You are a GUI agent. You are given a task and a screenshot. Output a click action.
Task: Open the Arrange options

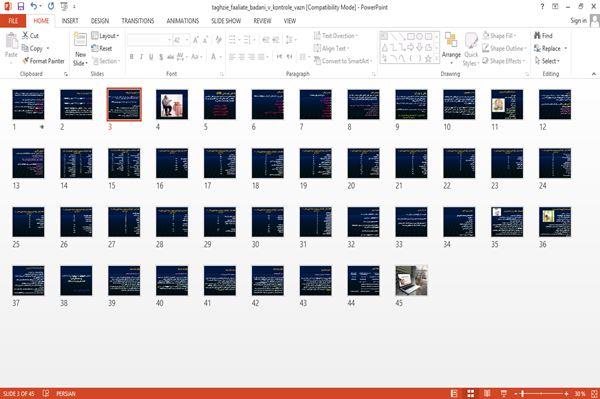click(451, 49)
